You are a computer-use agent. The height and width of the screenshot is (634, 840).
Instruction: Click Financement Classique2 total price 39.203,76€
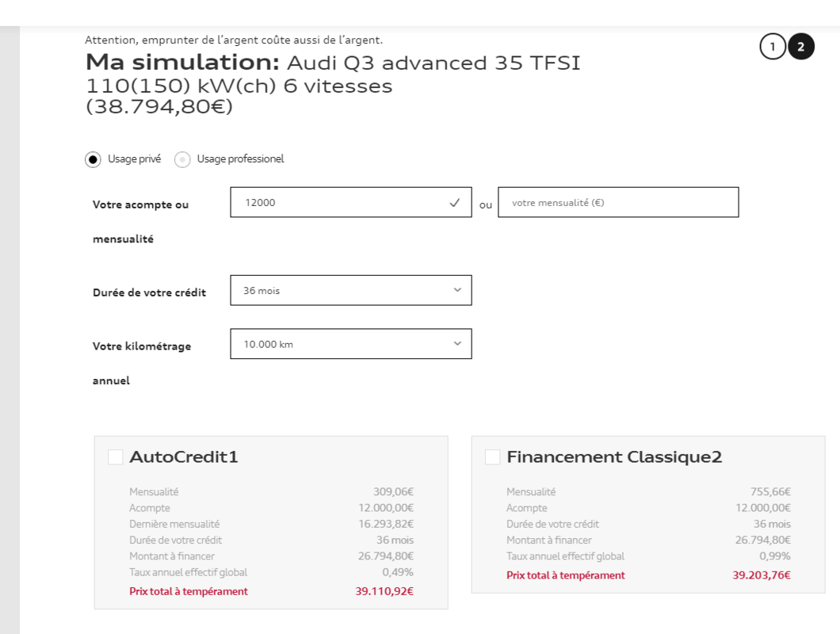click(762, 575)
